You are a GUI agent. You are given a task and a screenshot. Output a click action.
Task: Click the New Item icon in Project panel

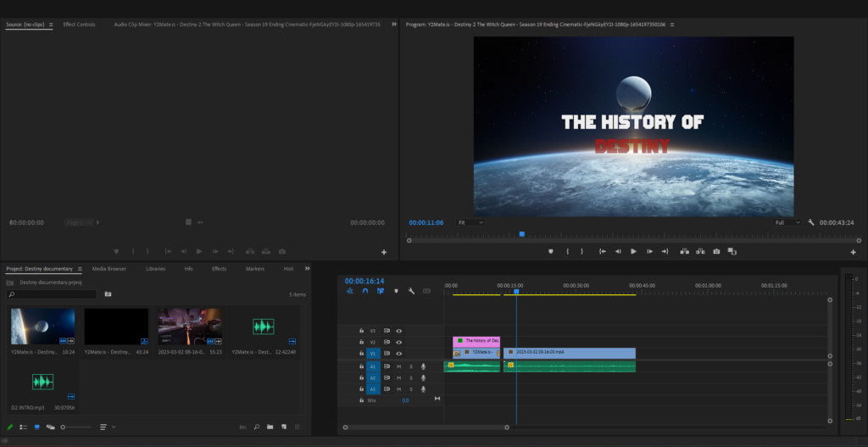pos(283,427)
